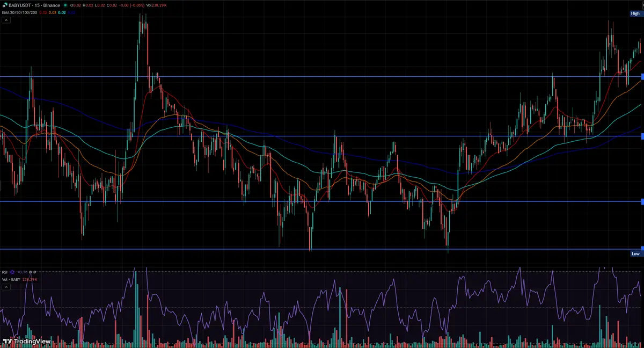
Task: Click the RSI purple settings icon
Action: pos(12,272)
